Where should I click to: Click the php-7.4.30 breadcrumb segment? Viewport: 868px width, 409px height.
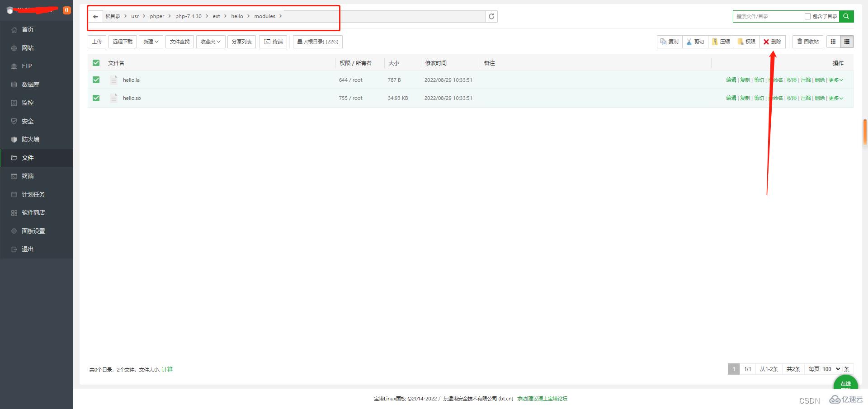point(189,16)
